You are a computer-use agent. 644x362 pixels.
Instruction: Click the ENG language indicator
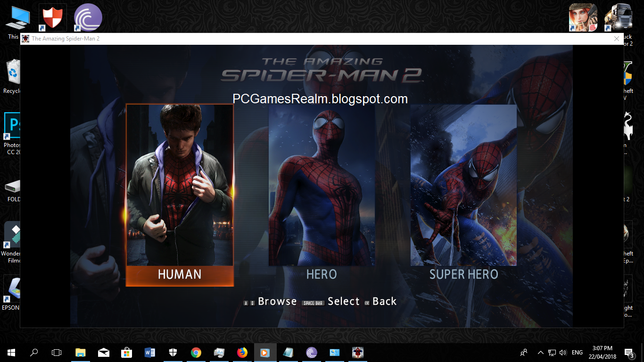tap(577, 353)
